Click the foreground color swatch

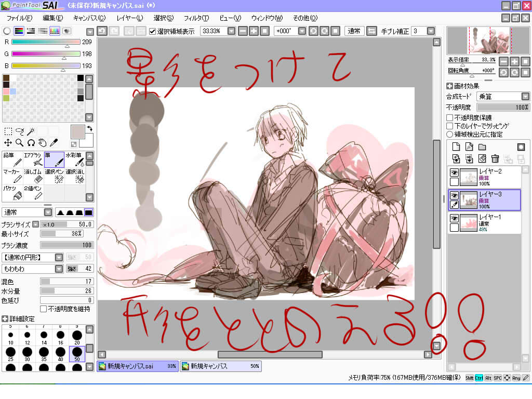pyautogui.click(x=78, y=132)
